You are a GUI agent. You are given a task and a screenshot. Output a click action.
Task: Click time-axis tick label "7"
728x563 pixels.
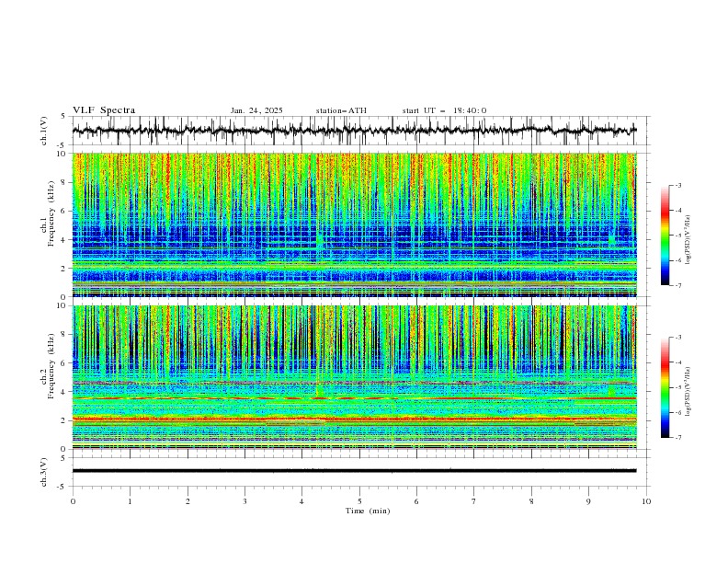(474, 501)
